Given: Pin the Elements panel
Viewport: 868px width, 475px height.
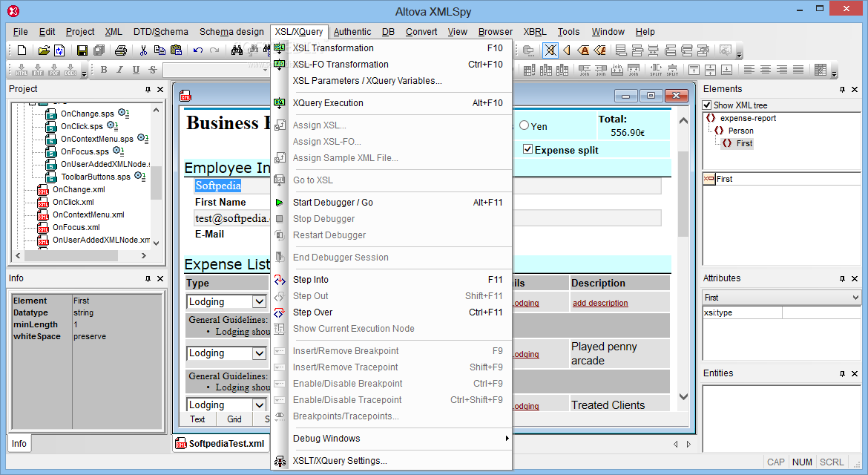Looking at the screenshot, I should click(x=842, y=89).
